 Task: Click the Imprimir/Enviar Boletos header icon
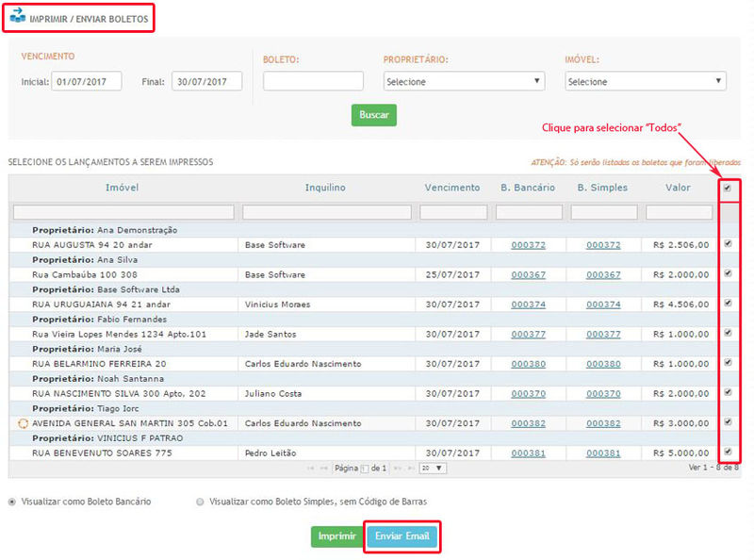17,17
